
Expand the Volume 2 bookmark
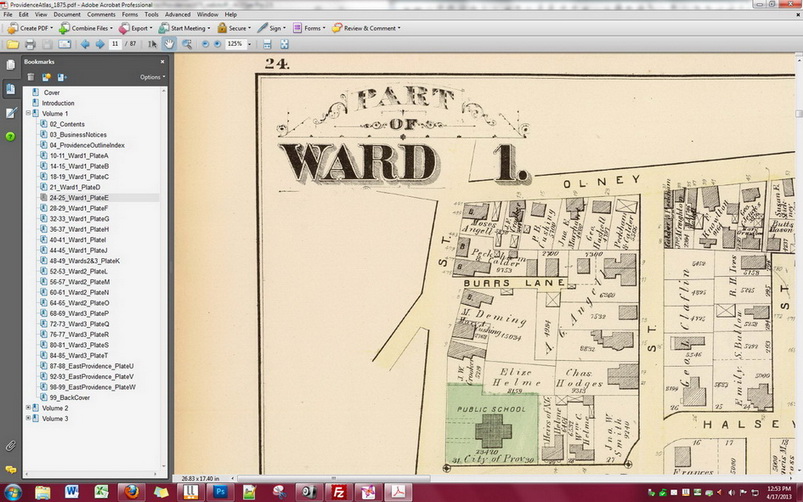[29, 408]
